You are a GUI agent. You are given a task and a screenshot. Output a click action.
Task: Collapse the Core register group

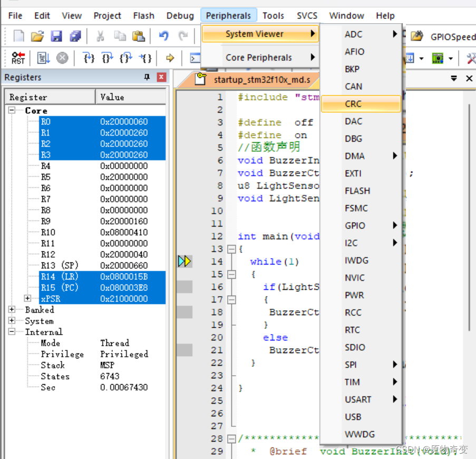click(12, 110)
